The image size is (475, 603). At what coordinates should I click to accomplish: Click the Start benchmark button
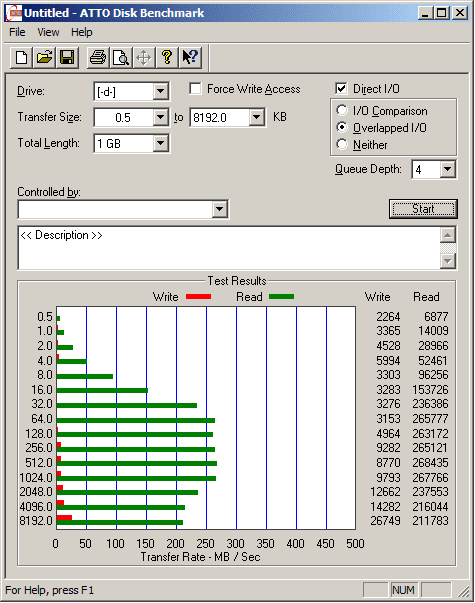click(x=423, y=209)
